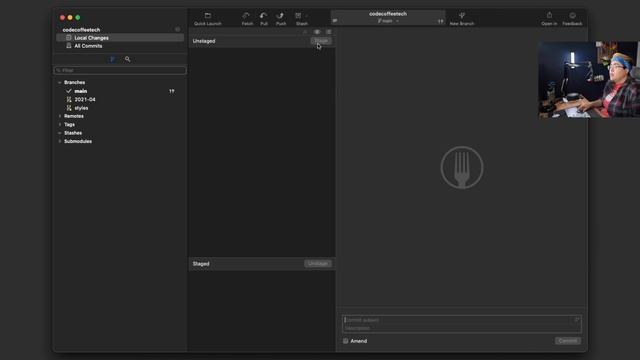Click the commit Description field

pos(462,328)
